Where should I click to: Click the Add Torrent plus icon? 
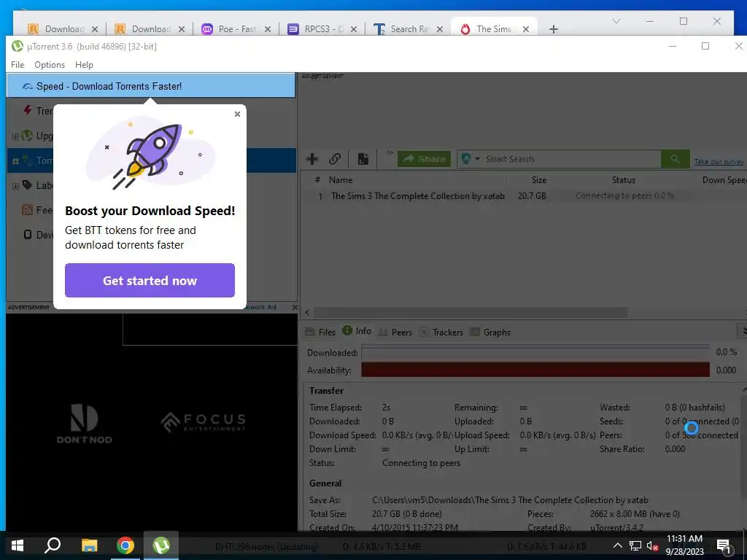pos(312,158)
